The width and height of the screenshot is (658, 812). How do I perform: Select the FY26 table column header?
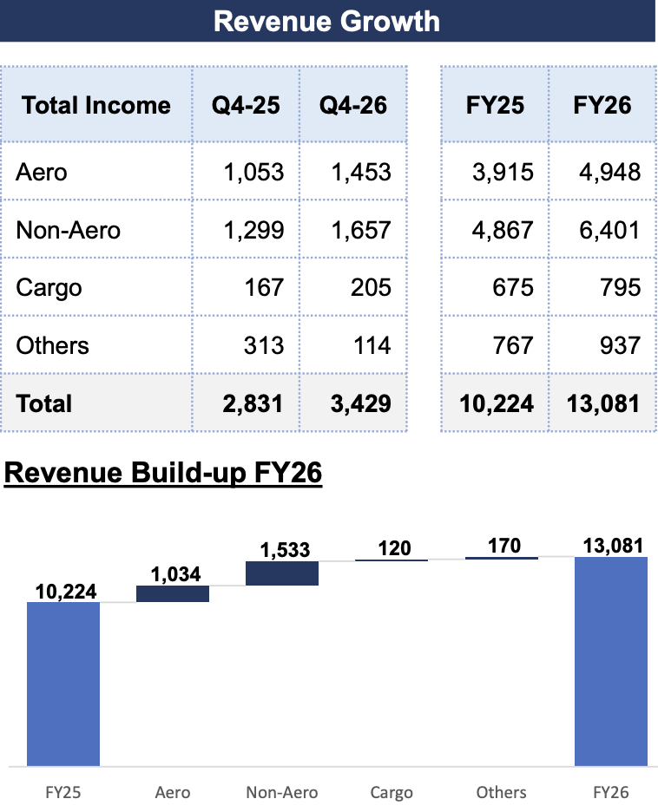[602, 105]
